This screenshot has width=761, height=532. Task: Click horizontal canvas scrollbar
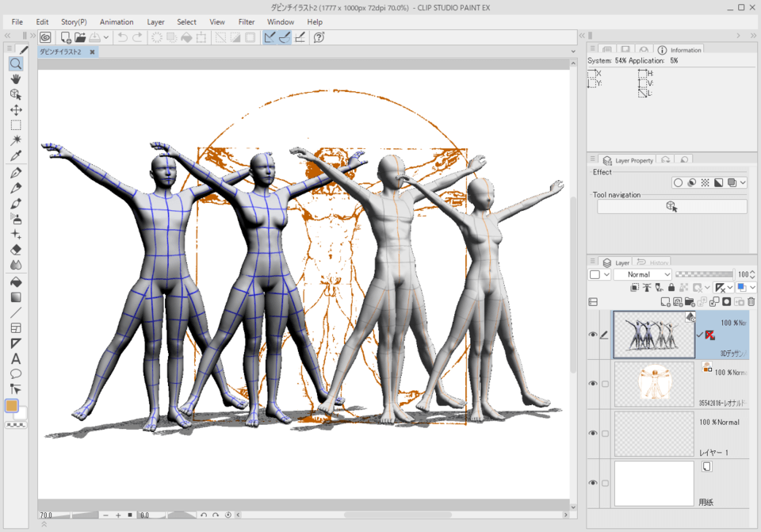click(398, 515)
